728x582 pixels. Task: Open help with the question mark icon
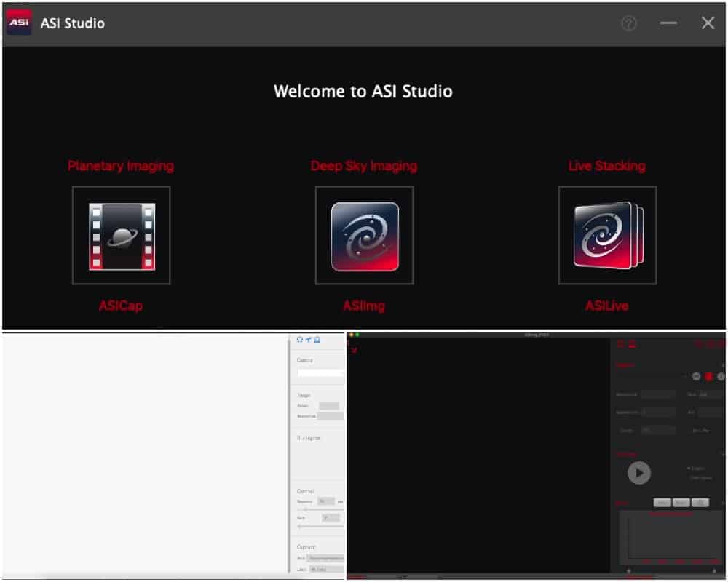[629, 23]
